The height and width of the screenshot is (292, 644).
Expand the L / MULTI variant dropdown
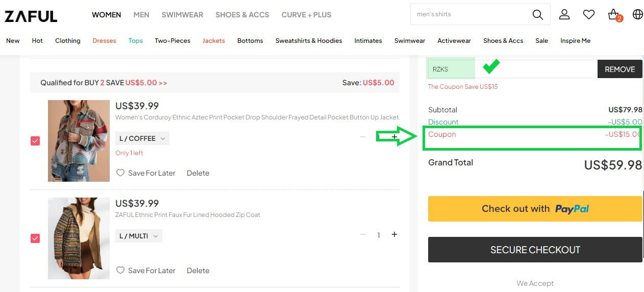coord(138,236)
